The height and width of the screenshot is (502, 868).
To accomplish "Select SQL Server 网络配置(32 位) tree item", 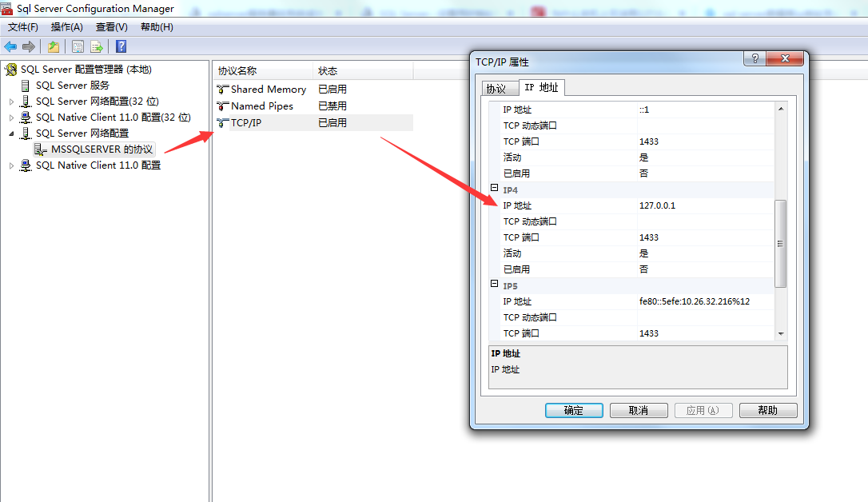I will click(x=98, y=102).
